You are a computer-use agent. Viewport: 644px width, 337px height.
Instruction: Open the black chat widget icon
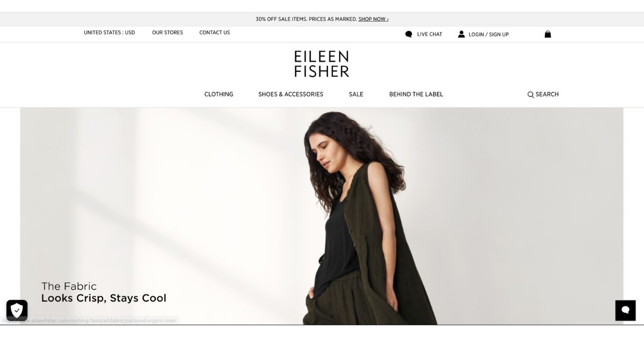[x=625, y=310]
